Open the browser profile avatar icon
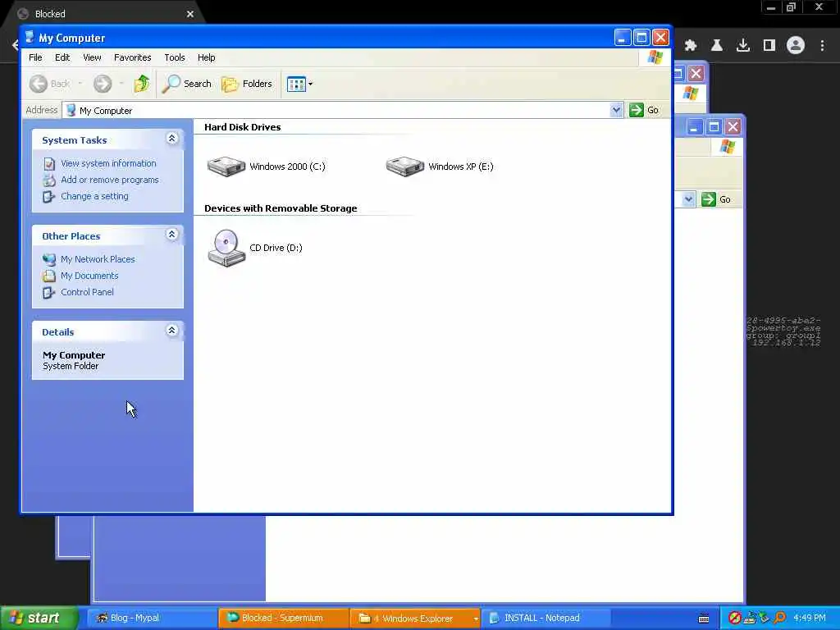Viewport: 840px width, 630px height. coord(796,46)
